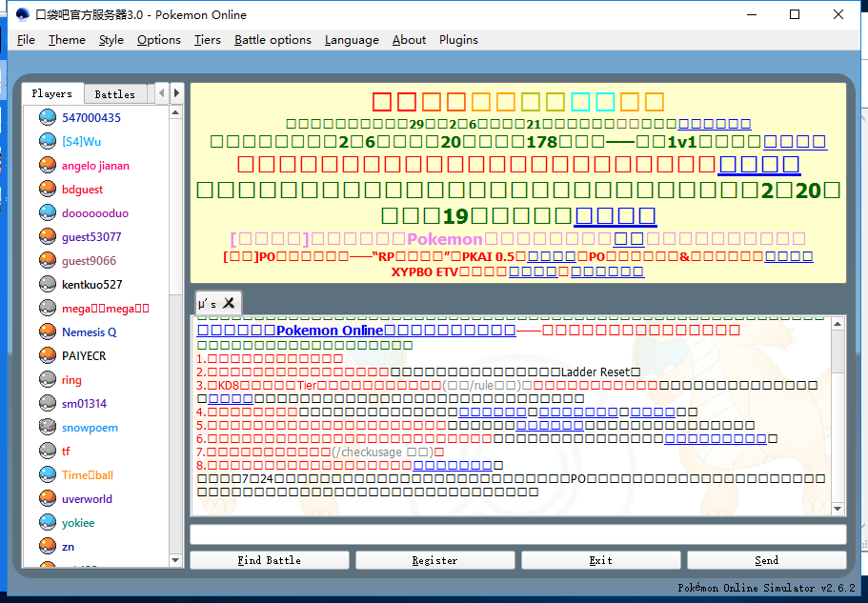This screenshot has width=868, height=603.
Task: Click the pokeball icon of the player starting with 'mega'
Action: (x=48, y=308)
